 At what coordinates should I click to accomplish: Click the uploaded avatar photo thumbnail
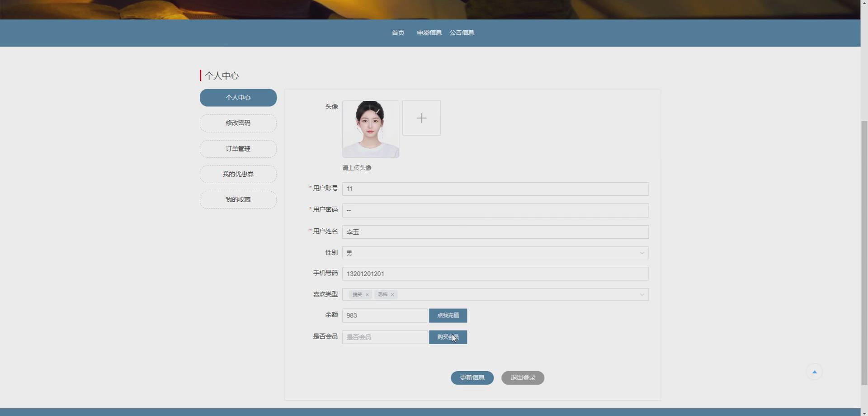click(371, 129)
